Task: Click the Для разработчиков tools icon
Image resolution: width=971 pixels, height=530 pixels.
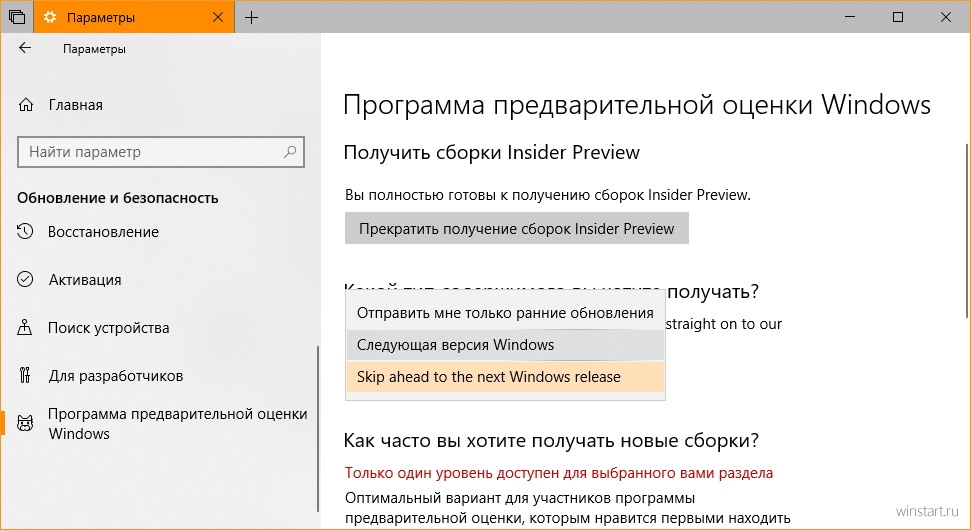Action: point(25,375)
